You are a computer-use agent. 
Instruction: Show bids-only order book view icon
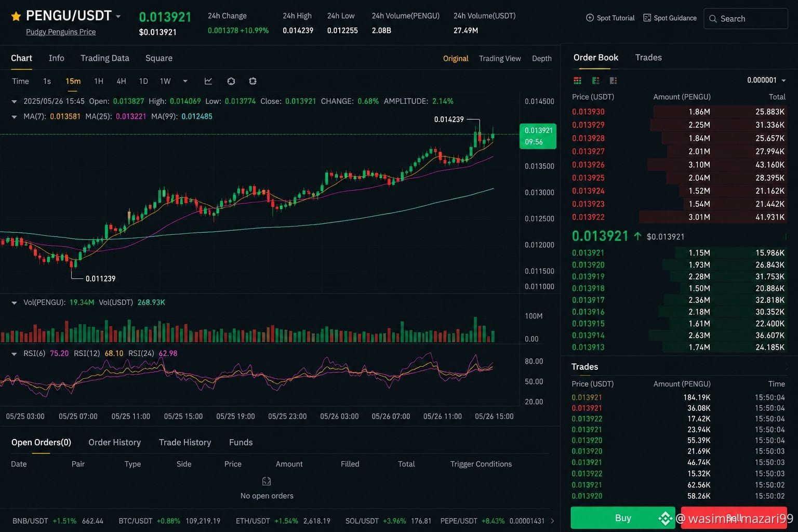pyautogui.click(x=595, y=81)
